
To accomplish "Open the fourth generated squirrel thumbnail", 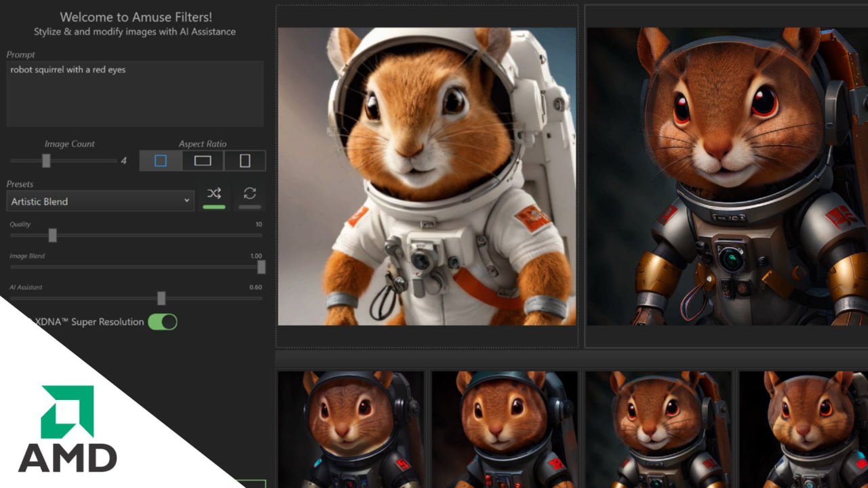I will [804, 429].
